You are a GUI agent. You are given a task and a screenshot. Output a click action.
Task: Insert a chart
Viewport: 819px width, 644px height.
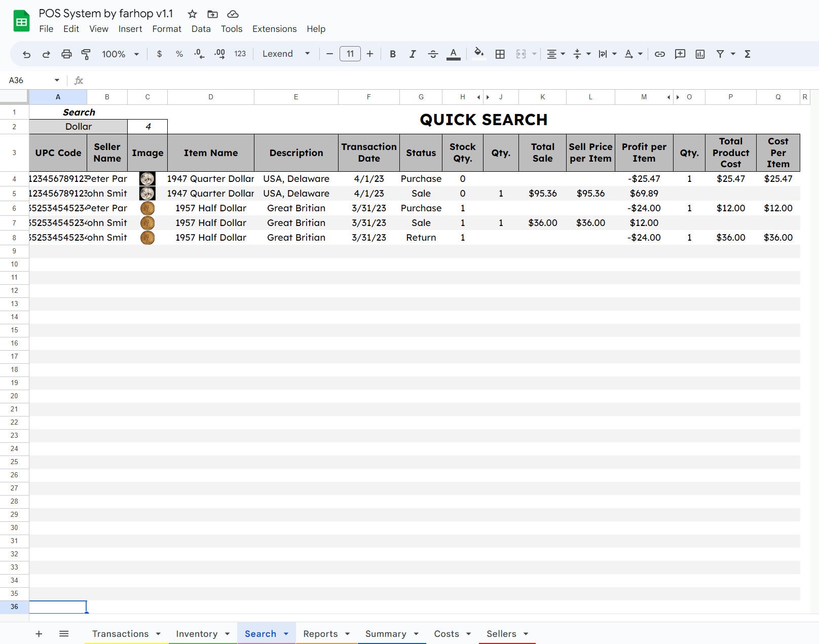pos(700,54)
